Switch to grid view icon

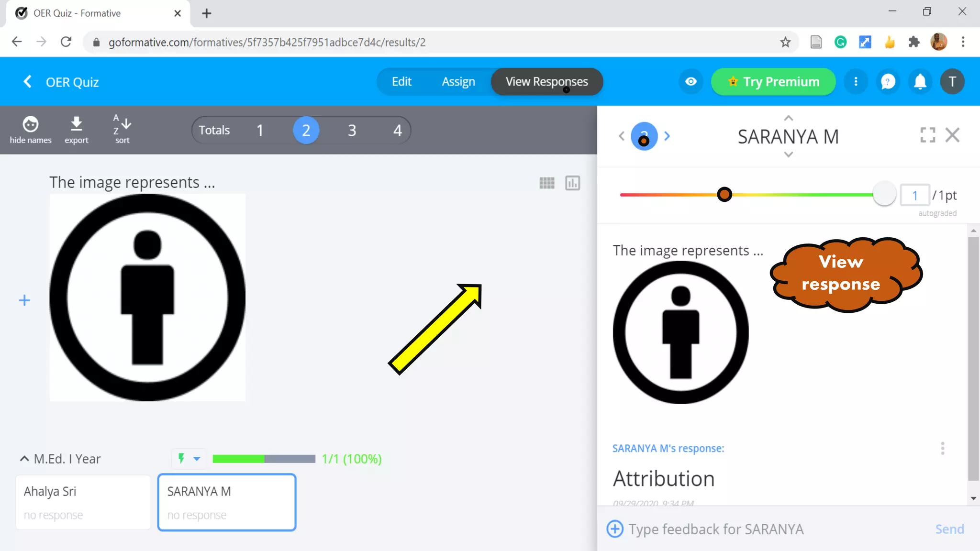pos(546,183)
